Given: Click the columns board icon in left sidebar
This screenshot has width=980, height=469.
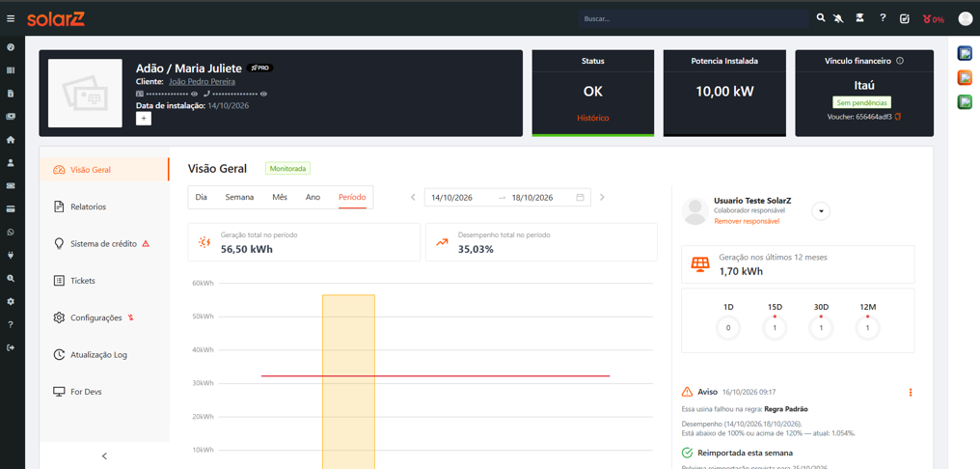Looking at the screenshot, I should [x=10, y=70].
